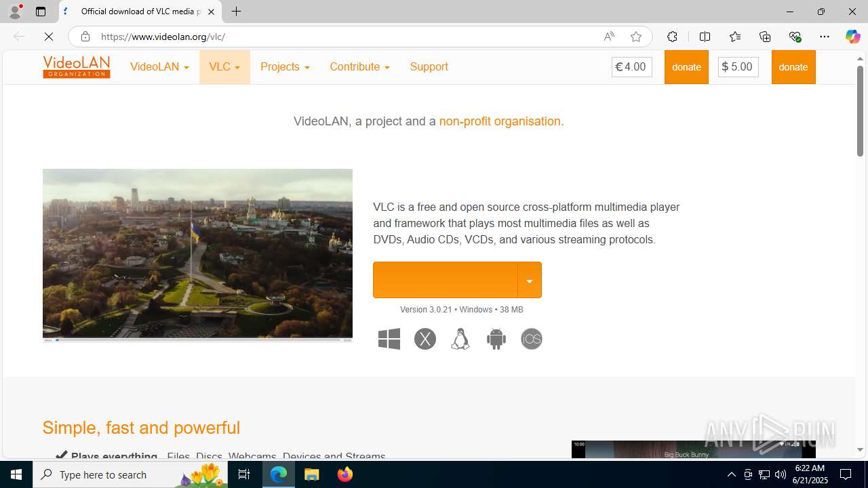Viewport: 868px width, 488px height.
Task: Open Collections panel
Action: 765,37
